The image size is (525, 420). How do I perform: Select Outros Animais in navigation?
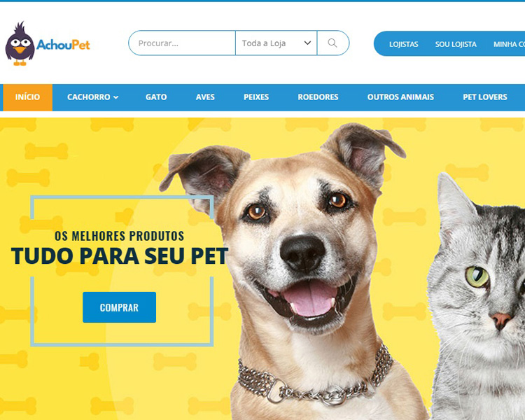coord(400,97)
